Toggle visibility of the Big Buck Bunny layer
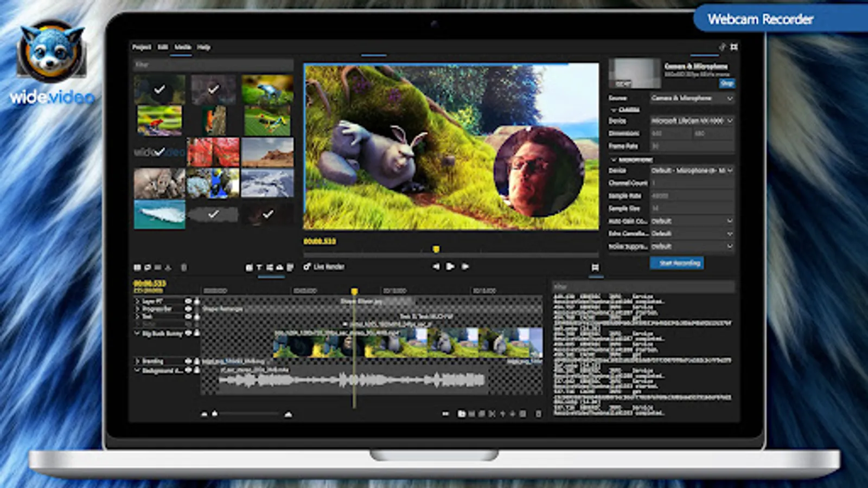The width and height of the screenshot is (868, 488). pyautogui.click(x=188, y=333)
